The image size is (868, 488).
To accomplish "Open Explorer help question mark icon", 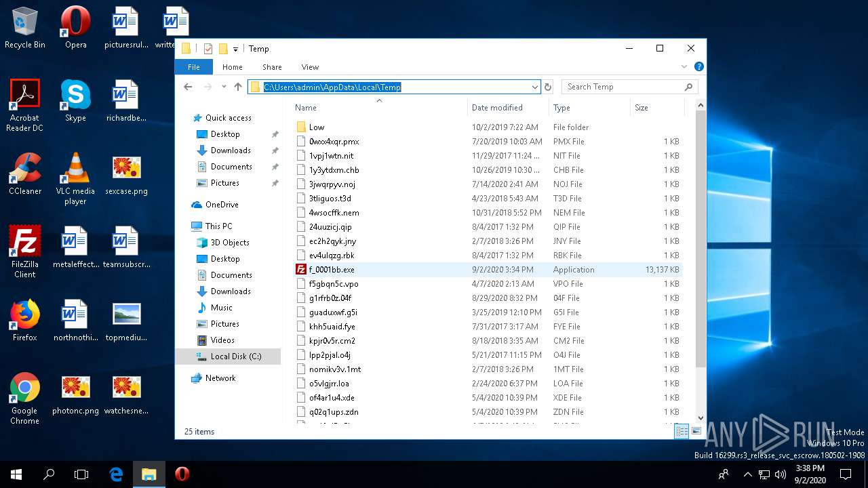I will click(x=699, y=67).
